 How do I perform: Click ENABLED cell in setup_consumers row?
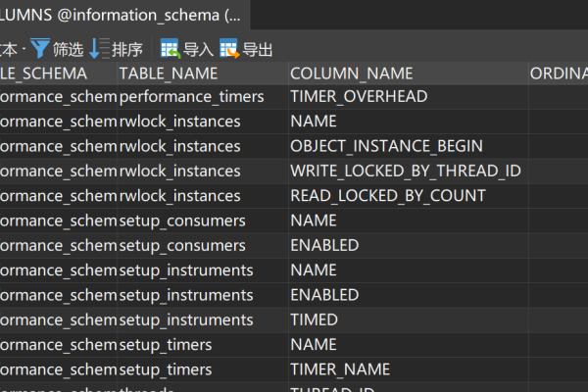324,245
